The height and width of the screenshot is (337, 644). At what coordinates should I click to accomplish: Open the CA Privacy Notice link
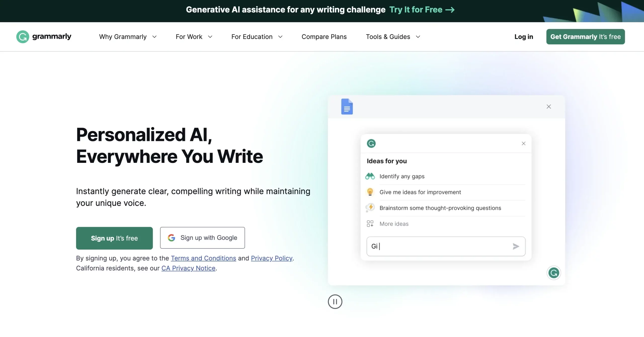click(x=188, y=268)
